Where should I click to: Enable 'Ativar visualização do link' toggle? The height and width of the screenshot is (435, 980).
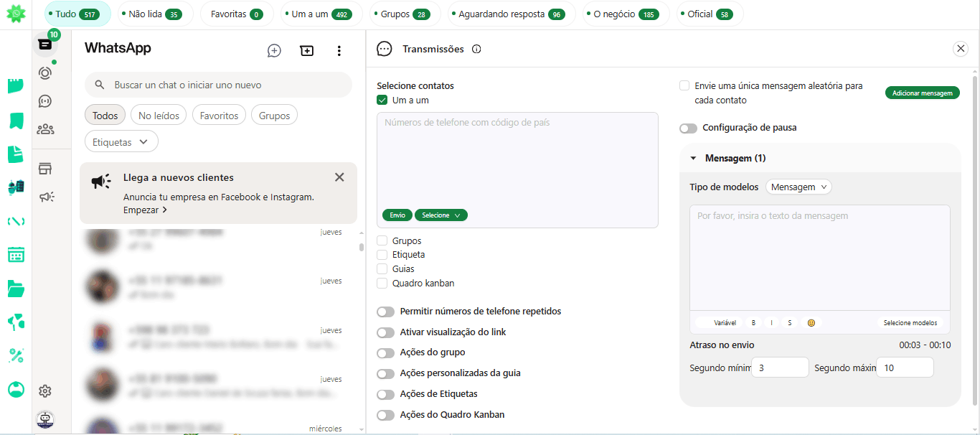(x=386, y=332)
